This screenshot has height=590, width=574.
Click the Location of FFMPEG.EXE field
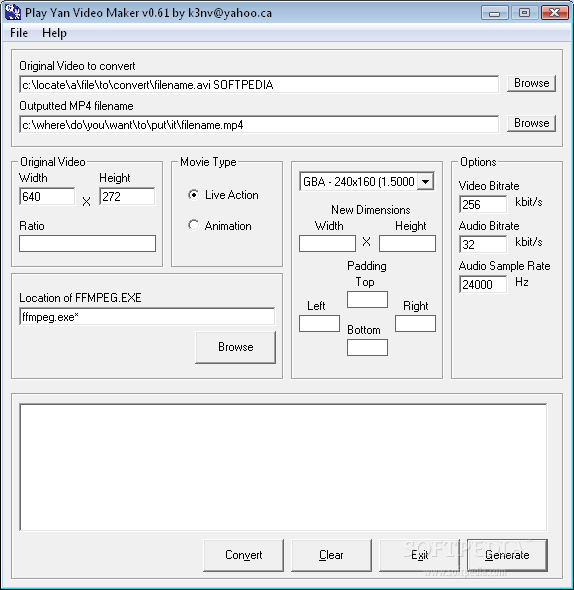tap(147, 317)
